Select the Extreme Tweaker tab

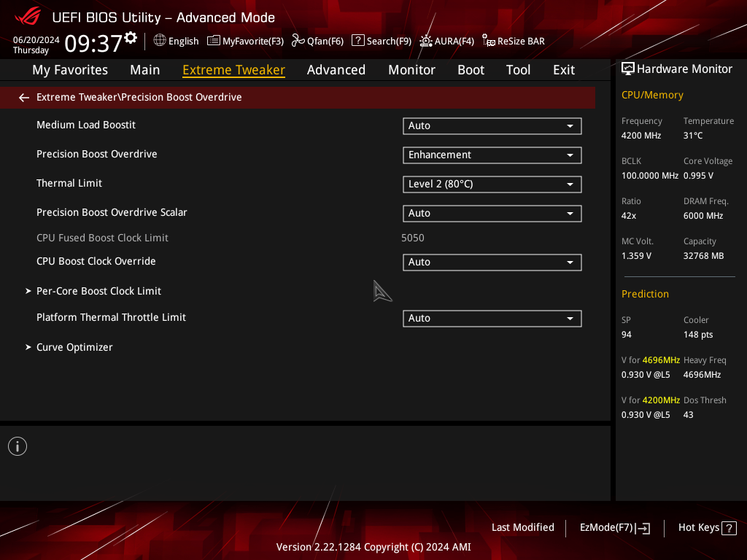click(x=233, y=70)
